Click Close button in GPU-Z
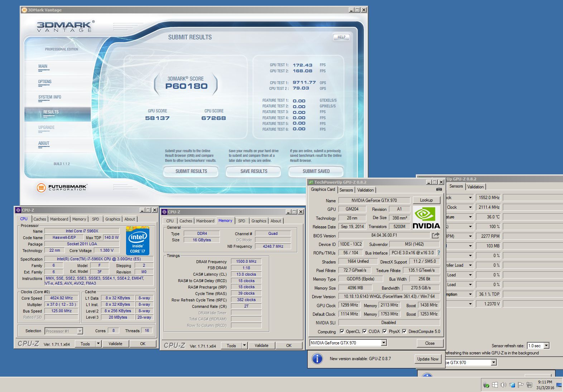The height and width of the screenshot is (392, 563). pos(430,343)
